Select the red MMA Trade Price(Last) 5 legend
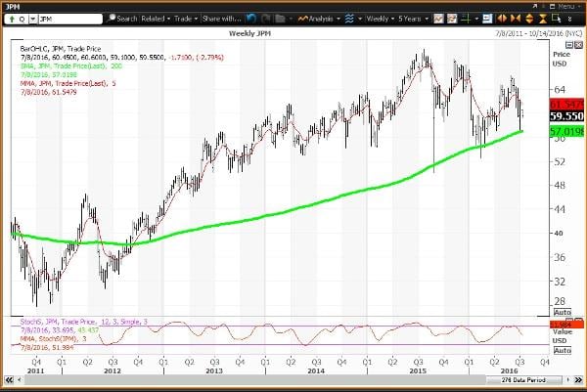Viewport: 587px width, 392px height. [68, 83]
